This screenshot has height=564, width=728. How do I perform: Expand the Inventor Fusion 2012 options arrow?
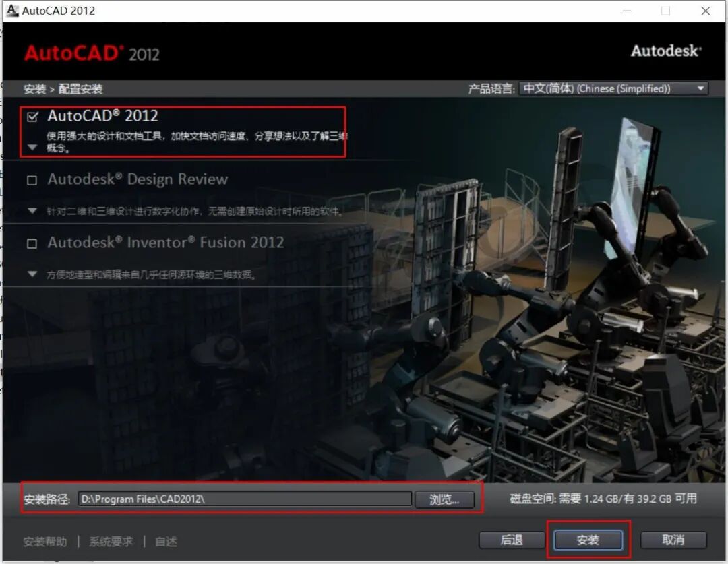pos(32,274)
